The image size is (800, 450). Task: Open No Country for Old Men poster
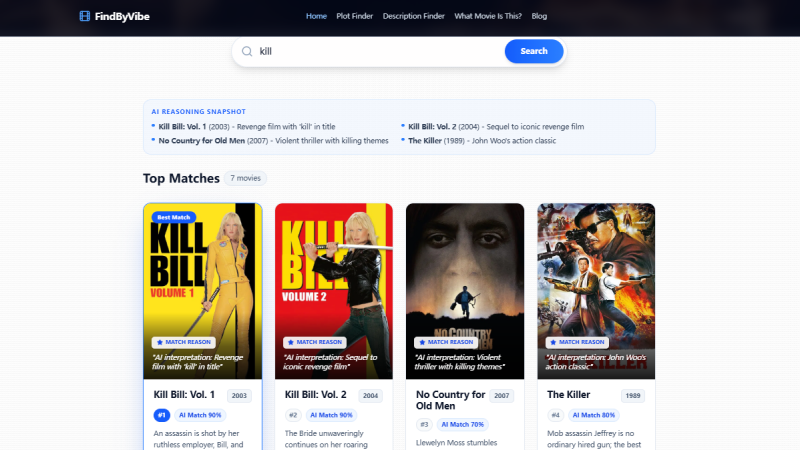(465, 291)
